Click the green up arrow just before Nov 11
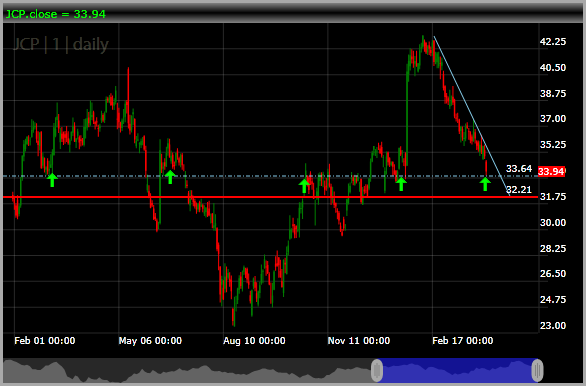The width and height of the screenshot is (586, 386). coord(304,186)
